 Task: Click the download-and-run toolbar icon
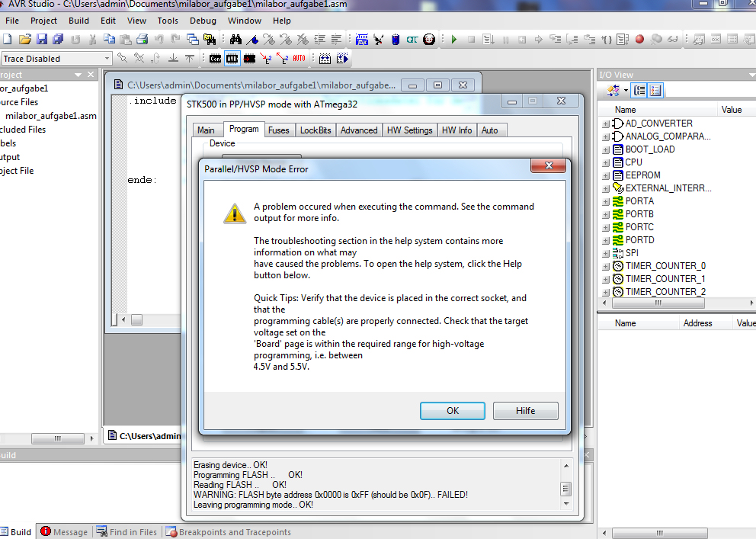pos(342,59)
